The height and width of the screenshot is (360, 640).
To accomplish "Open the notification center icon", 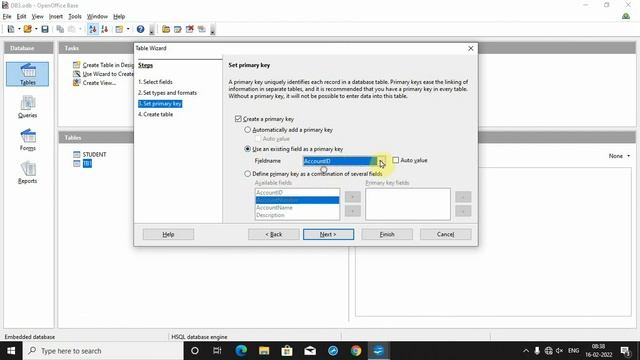I will pyautogui.click(x=625, y=351).
